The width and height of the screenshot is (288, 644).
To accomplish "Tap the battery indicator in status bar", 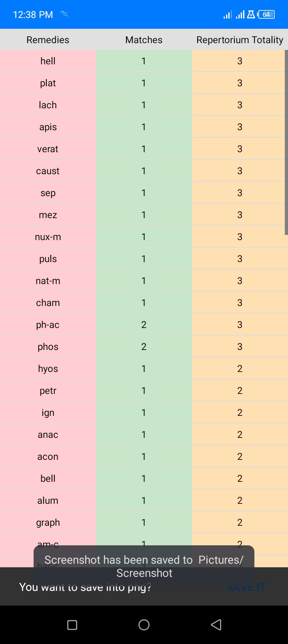I will [x=266, y=15].
